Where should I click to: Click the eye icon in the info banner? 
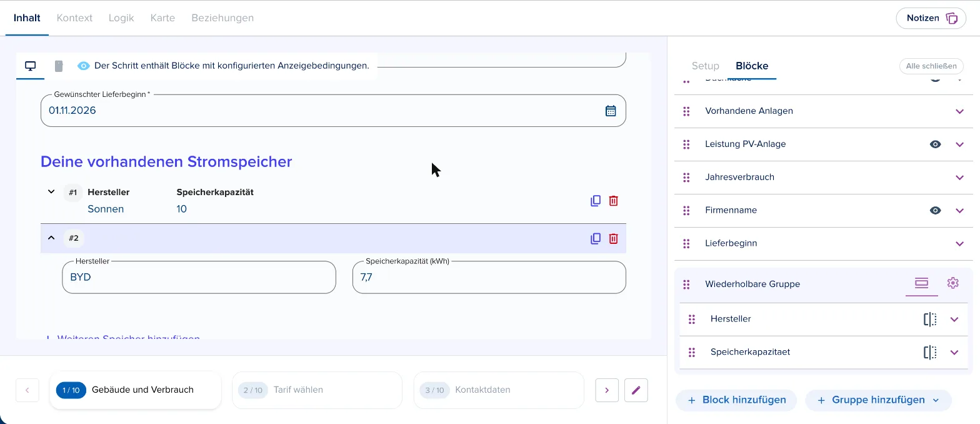[84, 66]
